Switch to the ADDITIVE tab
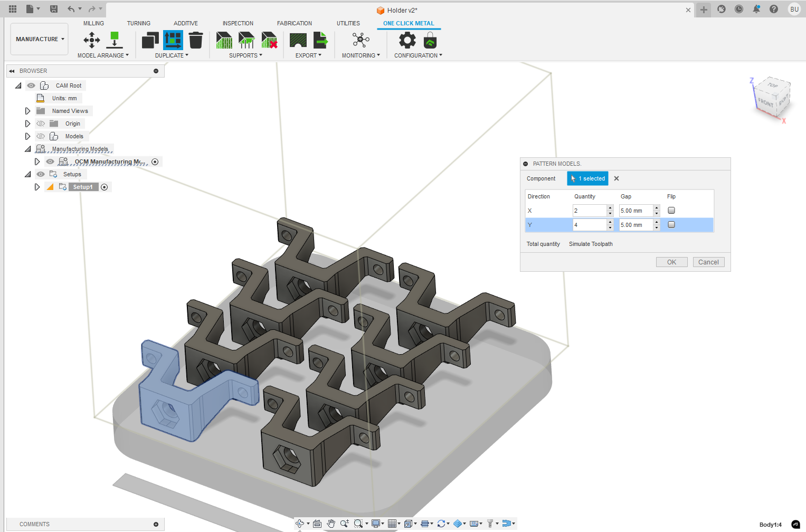This screenshot has height=532, width=806. (x=186, y=23)
